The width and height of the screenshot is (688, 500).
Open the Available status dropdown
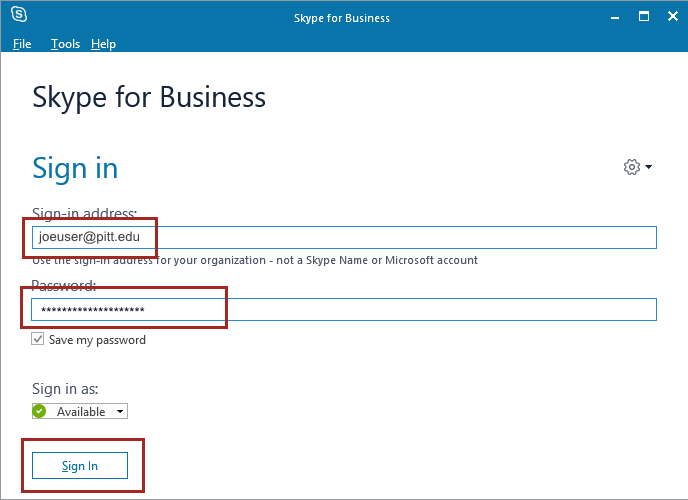click(x=80, y=411)
